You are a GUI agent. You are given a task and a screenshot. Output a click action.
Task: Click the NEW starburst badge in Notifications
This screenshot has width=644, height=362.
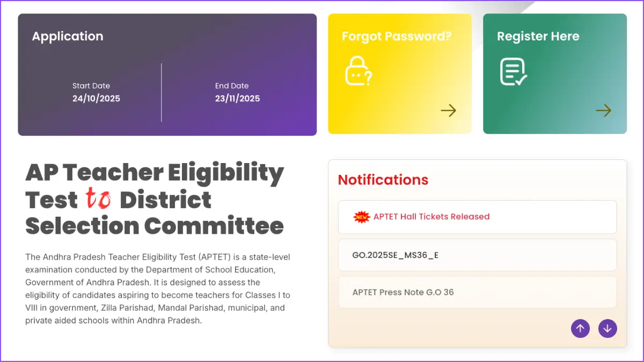coord(361,217)
